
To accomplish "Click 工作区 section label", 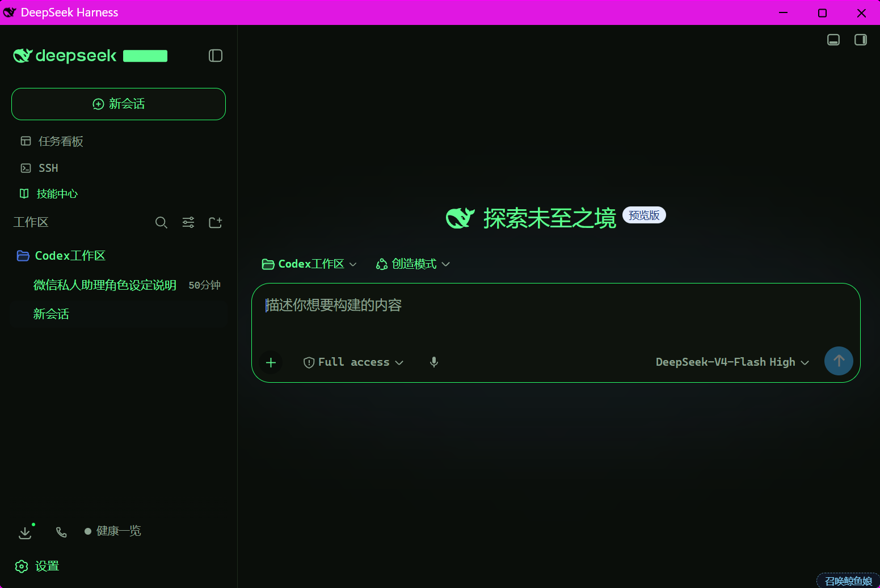I will [x=31, y=222].
